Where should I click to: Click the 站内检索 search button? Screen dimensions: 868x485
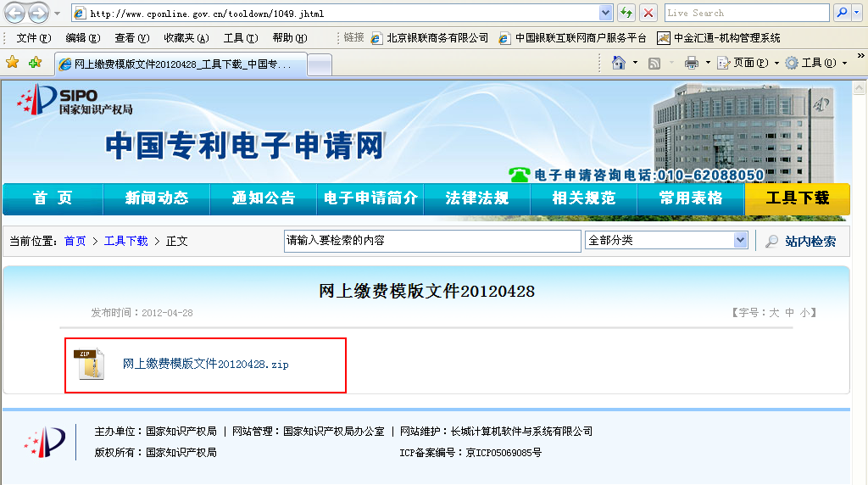(801, 242)
